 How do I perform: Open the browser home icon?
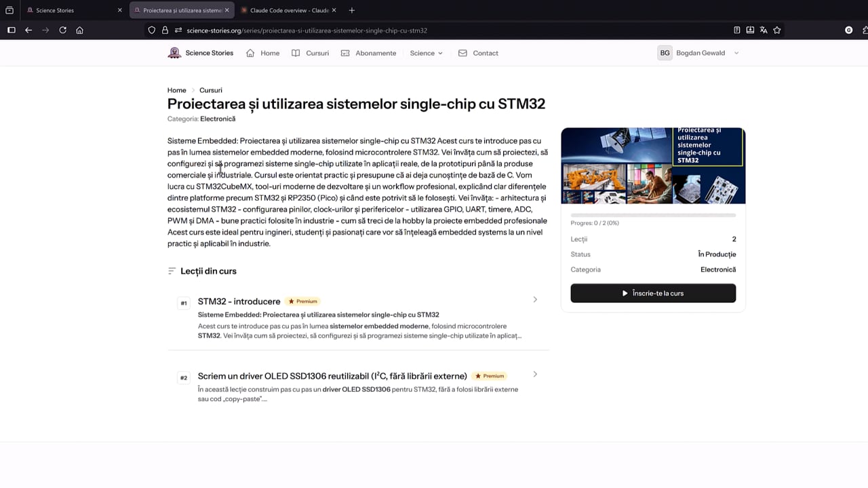(79, 30)
